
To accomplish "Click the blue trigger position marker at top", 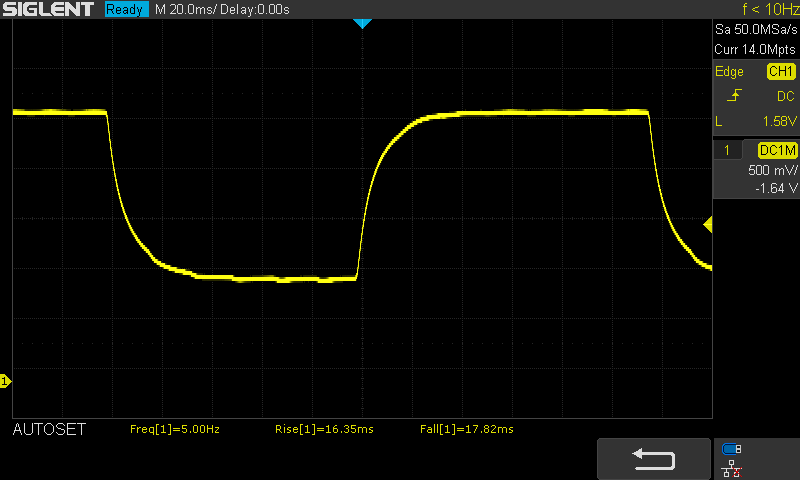I will 363,23.
